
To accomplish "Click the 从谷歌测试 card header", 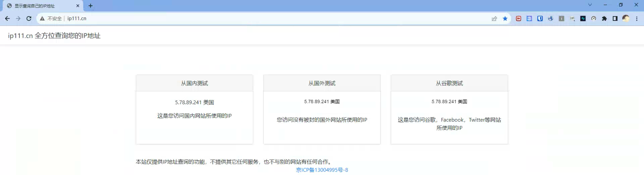I will point(449,83).
